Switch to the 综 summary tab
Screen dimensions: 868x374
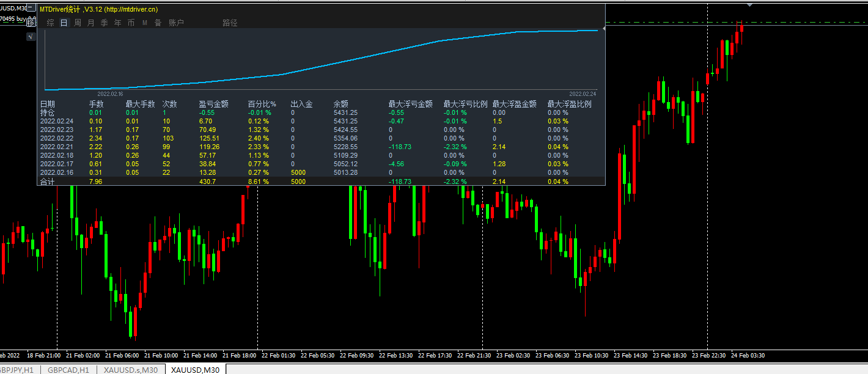coord(51,23)
